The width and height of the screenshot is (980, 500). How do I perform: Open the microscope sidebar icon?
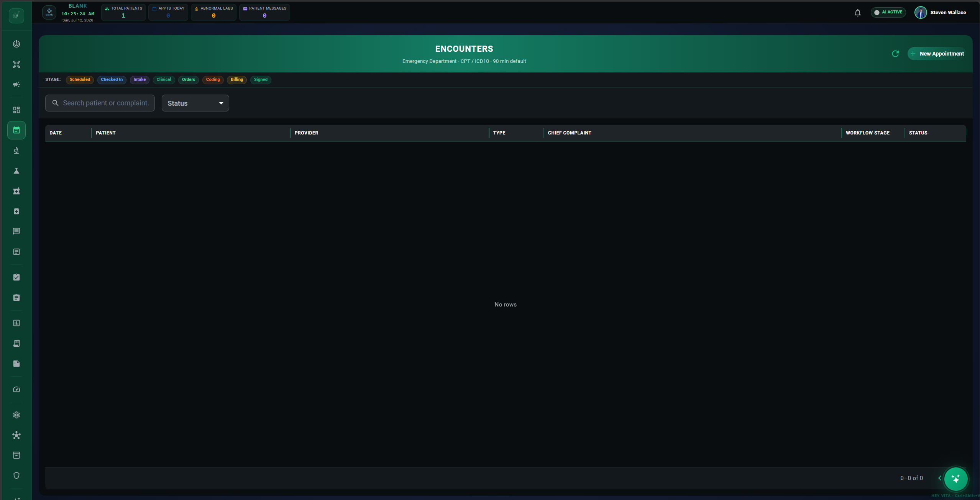click(x=16, y=151)
